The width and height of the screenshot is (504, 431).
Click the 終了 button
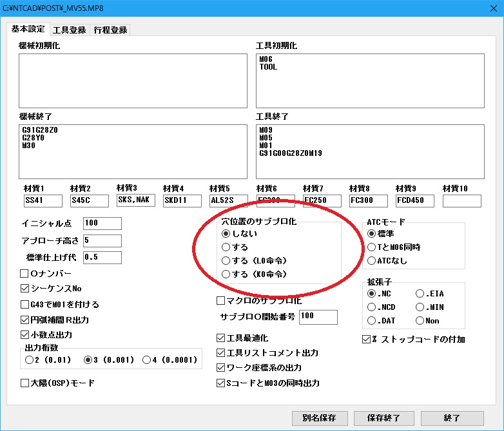(452, 418)
